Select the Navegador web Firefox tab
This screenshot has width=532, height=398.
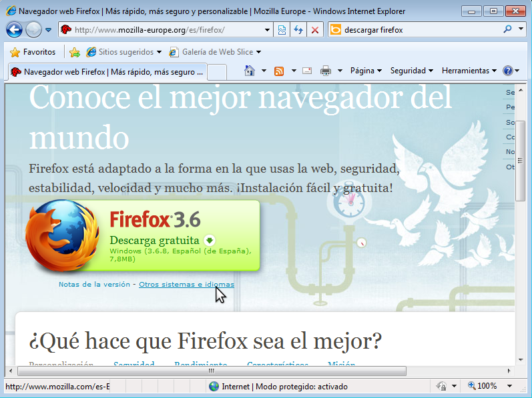(x=107, y=72)
